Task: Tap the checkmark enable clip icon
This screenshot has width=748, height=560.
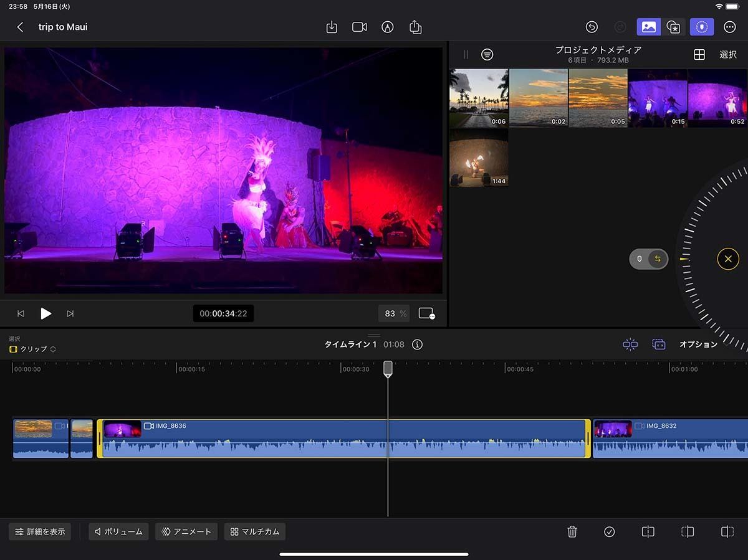Action: [x=610, y=531]
